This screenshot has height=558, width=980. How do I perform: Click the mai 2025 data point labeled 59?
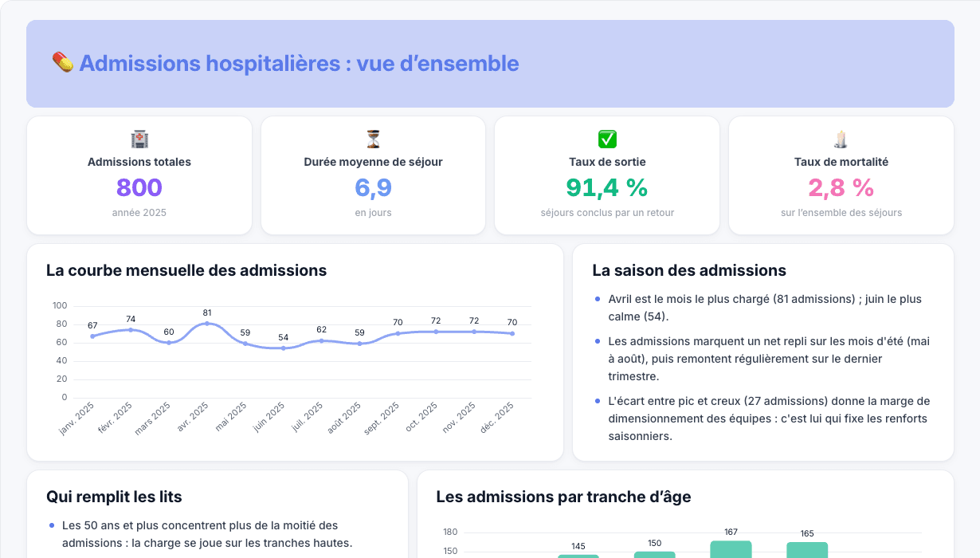click(245, 344)
